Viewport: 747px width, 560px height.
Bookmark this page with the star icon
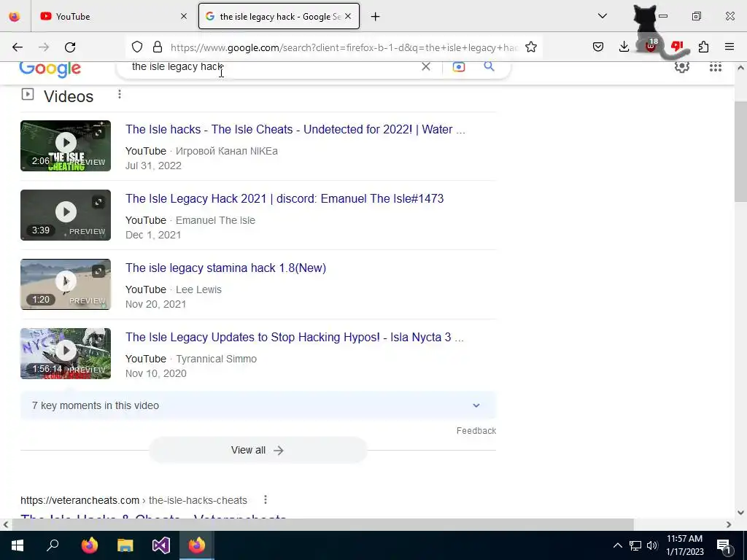[x=531, y=47]
